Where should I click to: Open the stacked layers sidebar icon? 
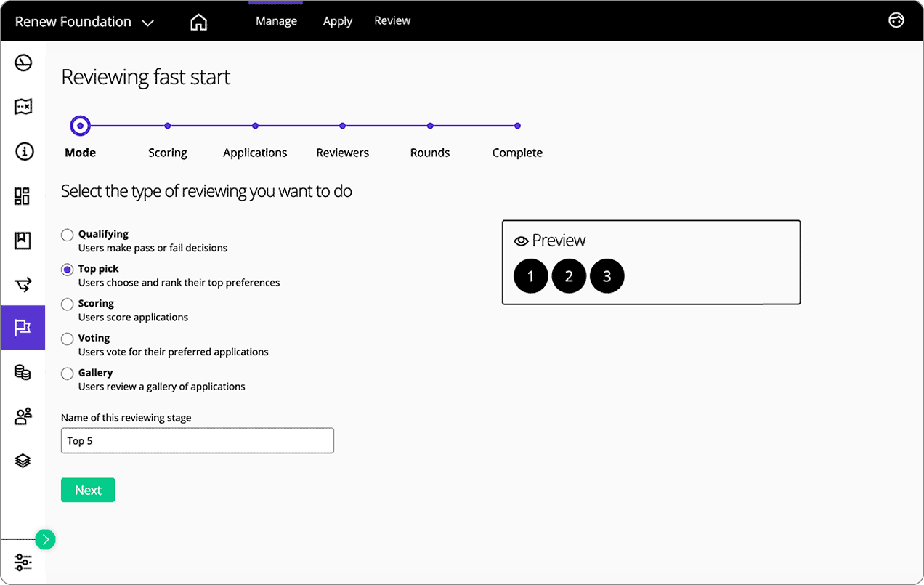click(x=23, y=461)
